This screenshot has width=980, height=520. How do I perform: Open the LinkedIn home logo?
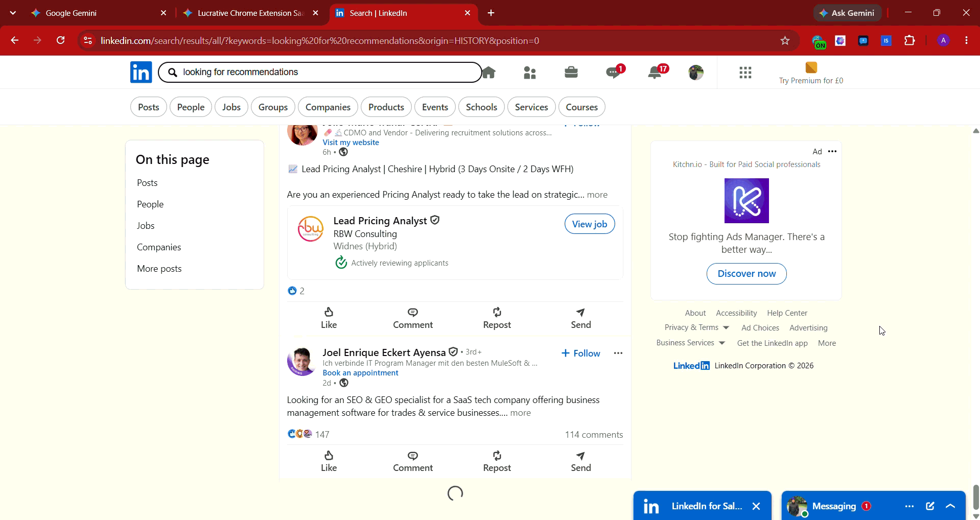[x=141, y=72]
